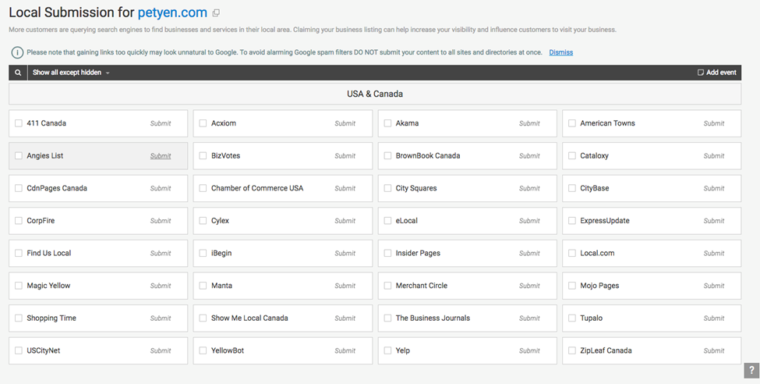Viewport: 760px width, 384px height.
Task: Click the CdnPages Canada label
Action: [x=57, y=188]
